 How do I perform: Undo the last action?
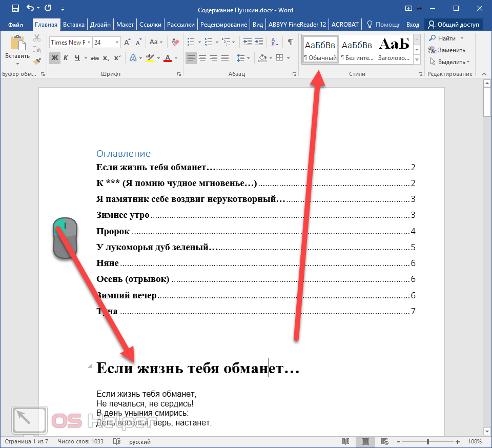point(30,8)
